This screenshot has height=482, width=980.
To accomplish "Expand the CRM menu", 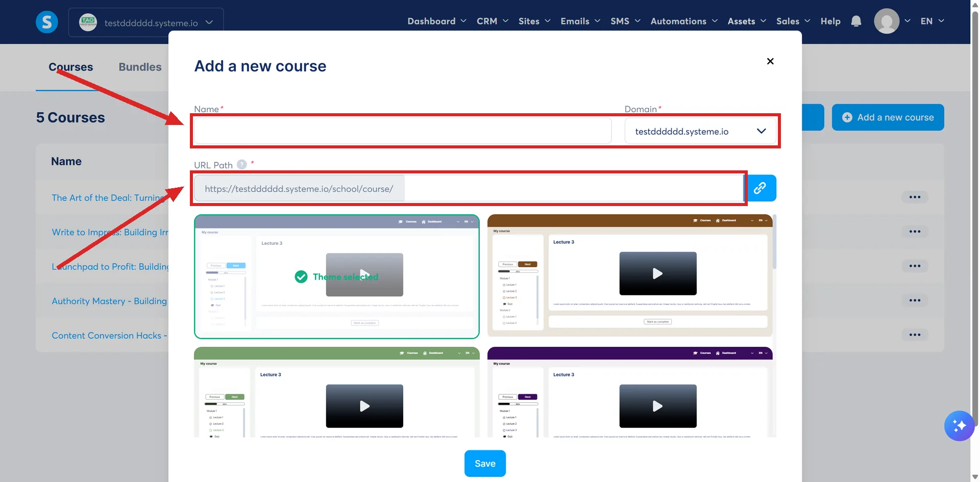I will 493,21.
